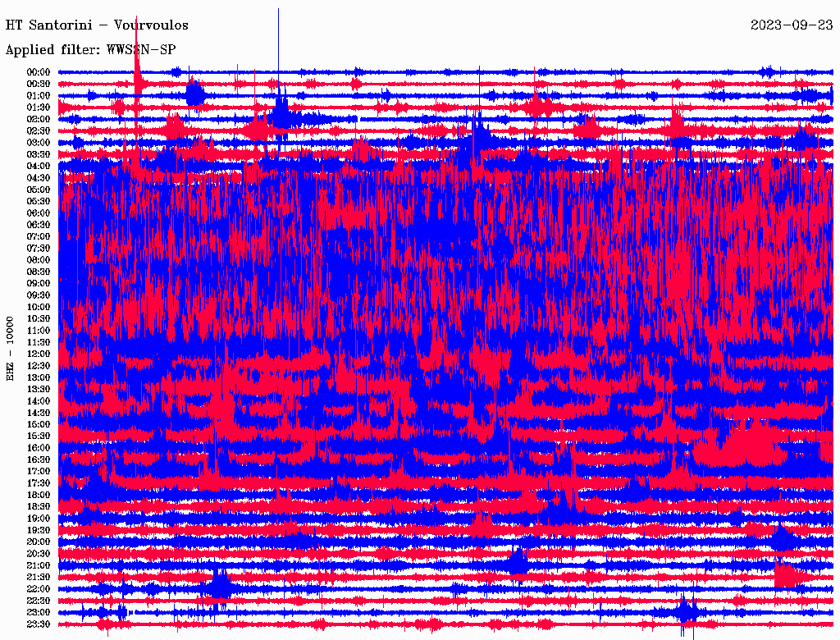
Task: Select the 17:00 time label
Action: pyautogui.click(x=38, y=472)
